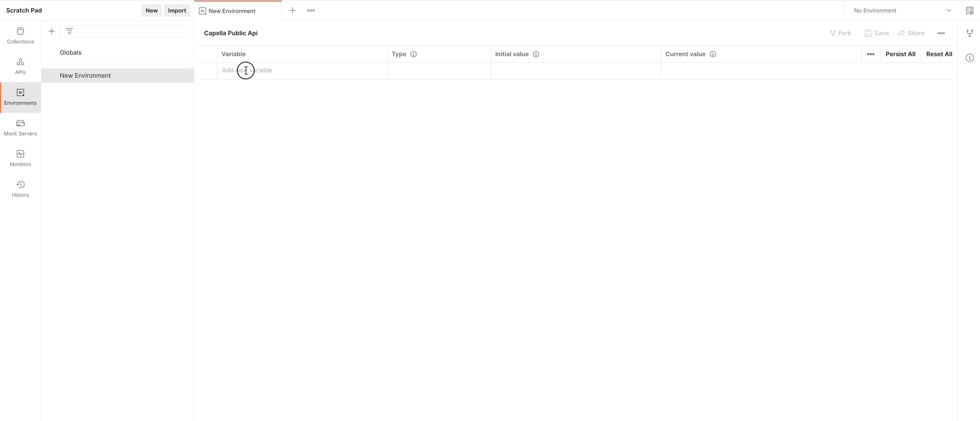
Task: Open the History sidebar section
Action: 20,189
